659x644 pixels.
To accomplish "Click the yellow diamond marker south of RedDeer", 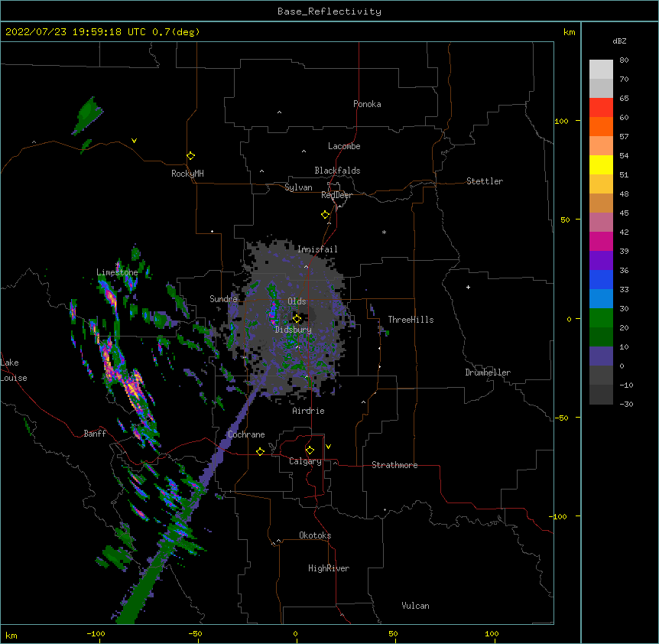I will point(326,215).
